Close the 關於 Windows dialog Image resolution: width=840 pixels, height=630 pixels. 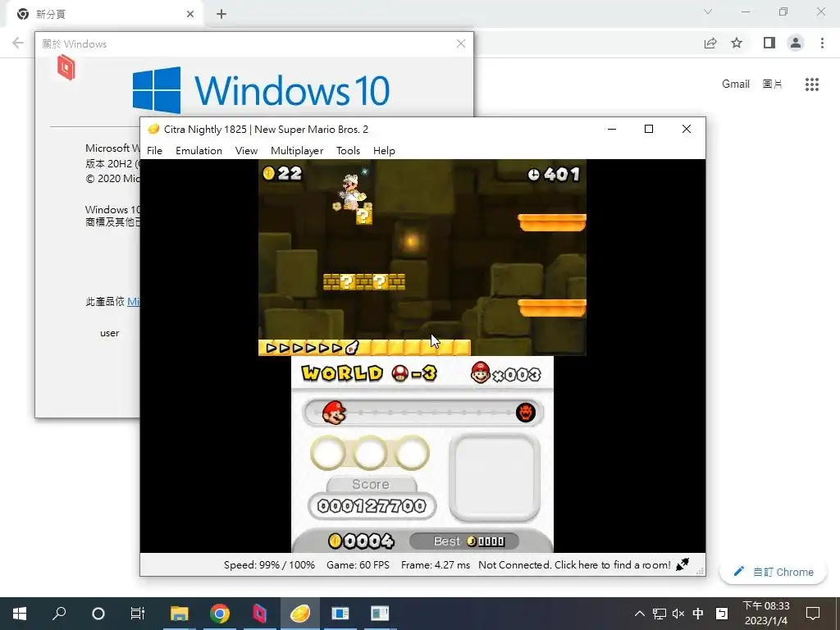(x=461, y=44)
